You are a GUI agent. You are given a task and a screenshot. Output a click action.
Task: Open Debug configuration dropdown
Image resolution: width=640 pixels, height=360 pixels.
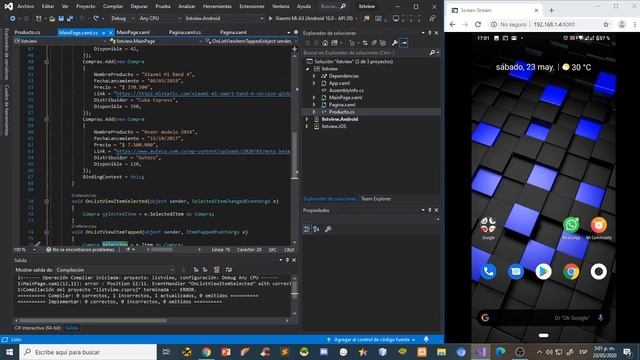click(122, 18)
